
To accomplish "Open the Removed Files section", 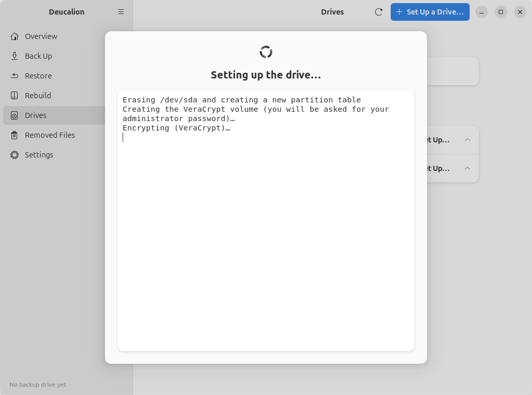I will [66, 135].
